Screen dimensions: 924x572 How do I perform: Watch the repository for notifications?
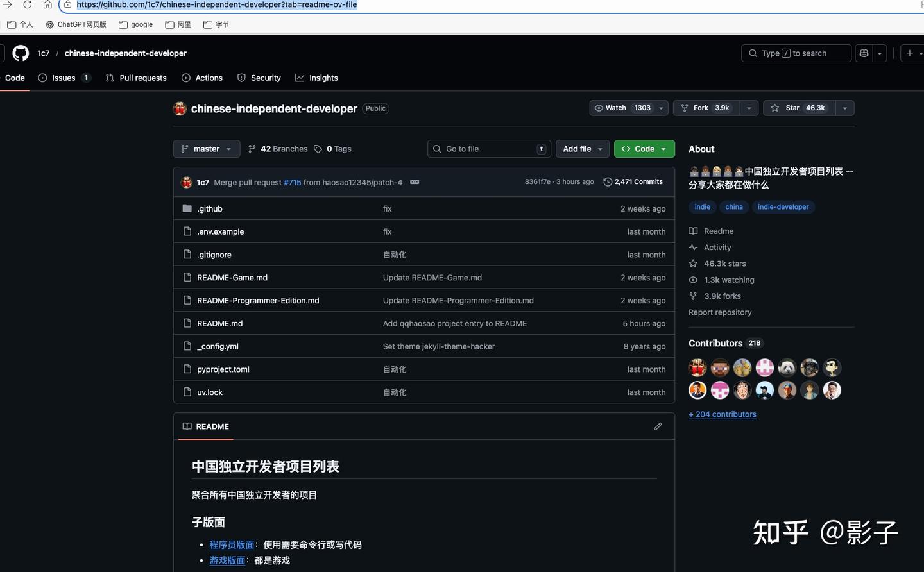click(622, 108)
